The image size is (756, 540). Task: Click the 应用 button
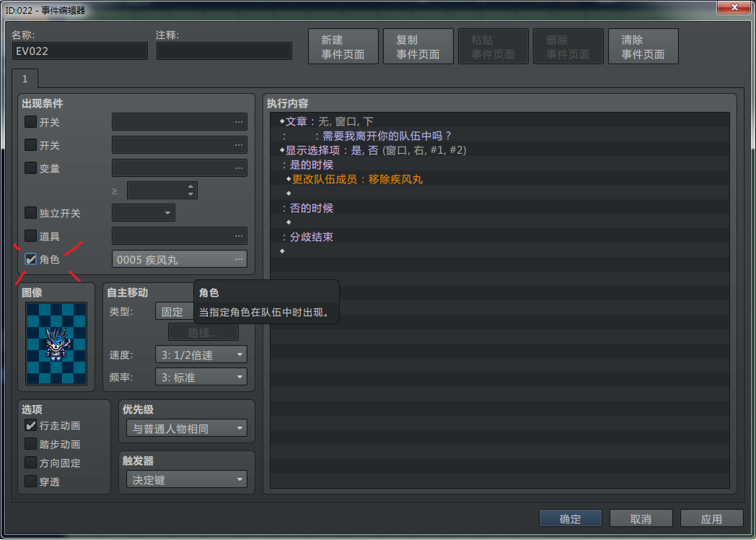click(712, 518)
